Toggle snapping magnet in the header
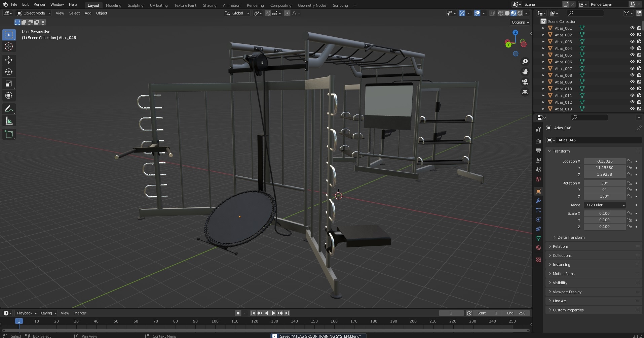Screen dimensions: 644x338 pyautogui.click(x=268, y=13)
